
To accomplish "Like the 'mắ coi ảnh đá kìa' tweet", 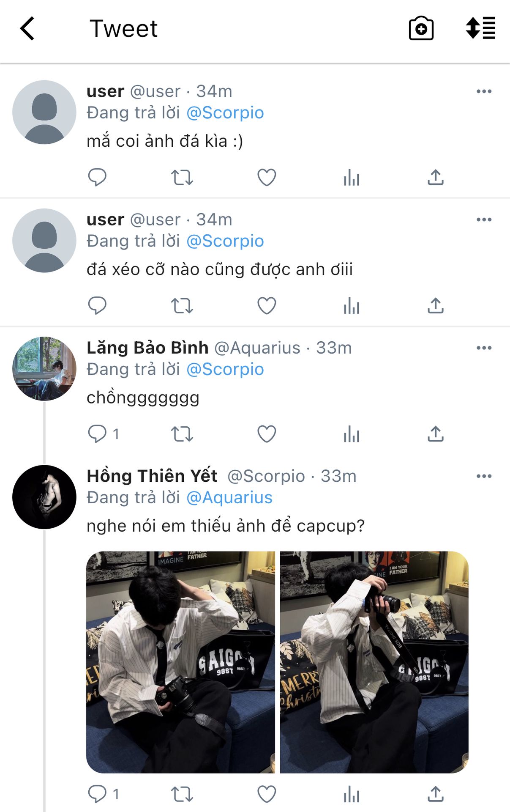I will 267,177.
